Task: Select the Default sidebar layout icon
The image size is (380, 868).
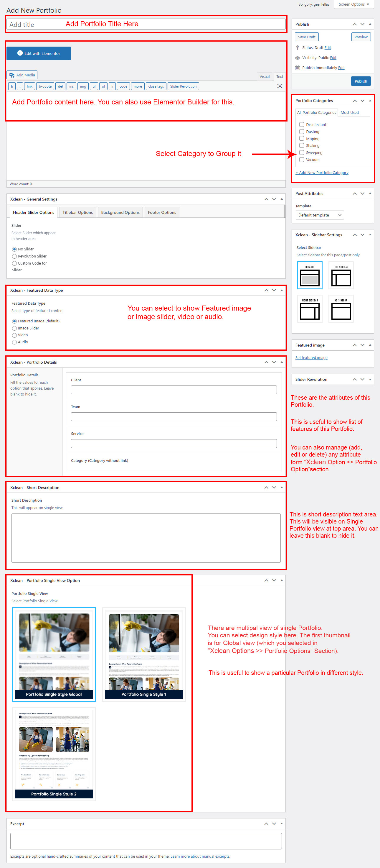Action: (x=309, y=275)
